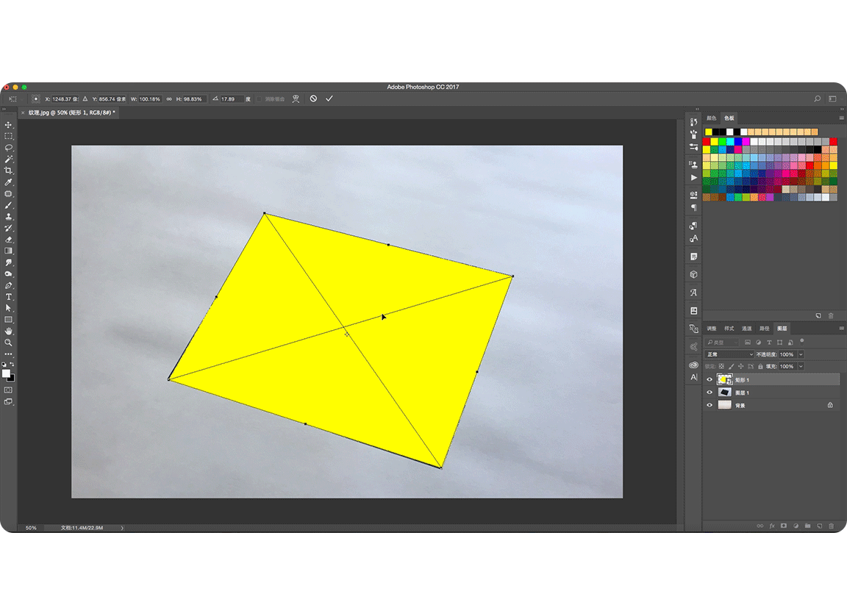Pick the red swatch in the 色板 panel
Screen dimensions: 847x616
click(x=707, y=141)
